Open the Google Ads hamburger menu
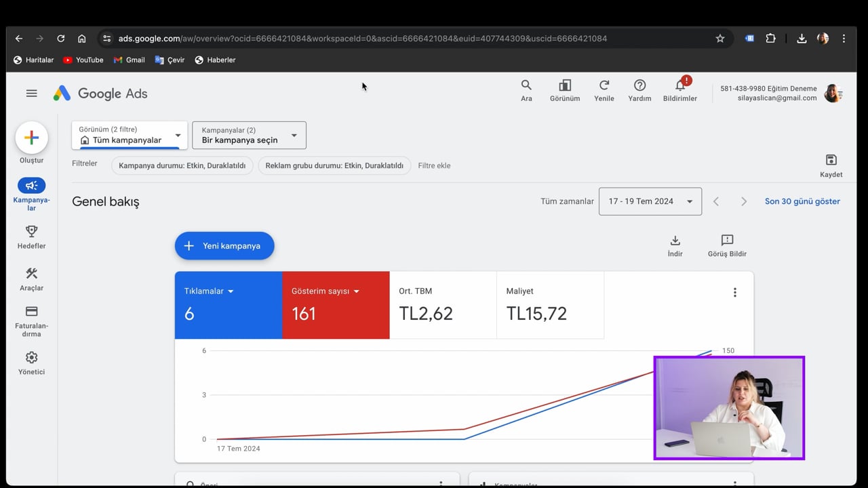The image size is (868, 488). point(31,94)
